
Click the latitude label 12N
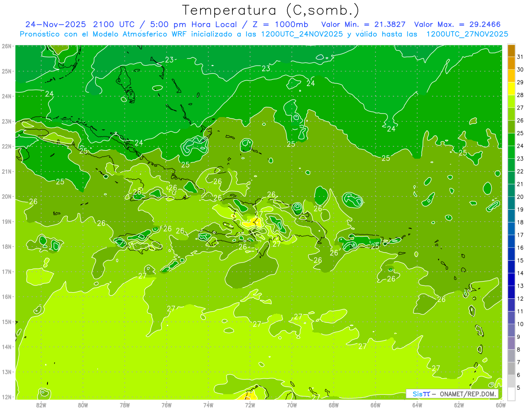click(7, 396)
